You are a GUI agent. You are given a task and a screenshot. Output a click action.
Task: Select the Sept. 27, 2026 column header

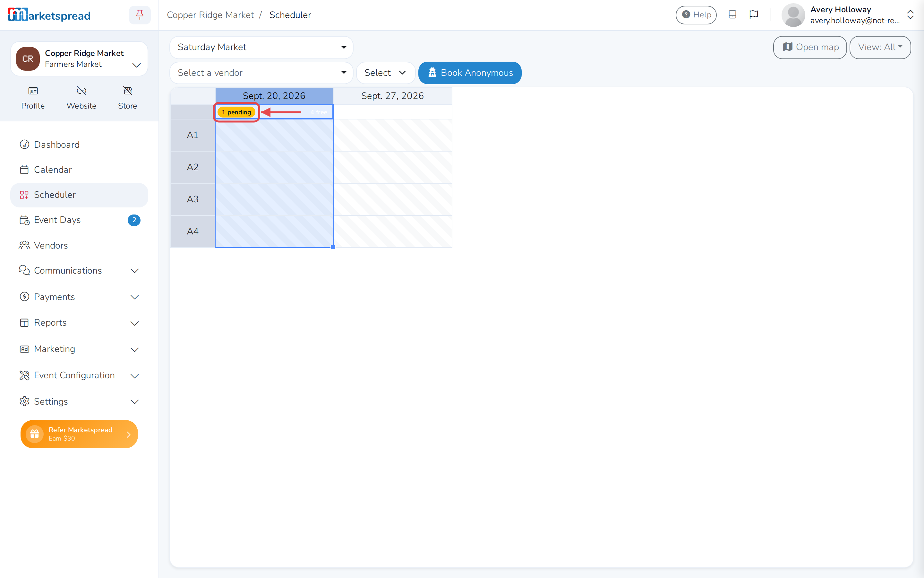coord(392,96)
